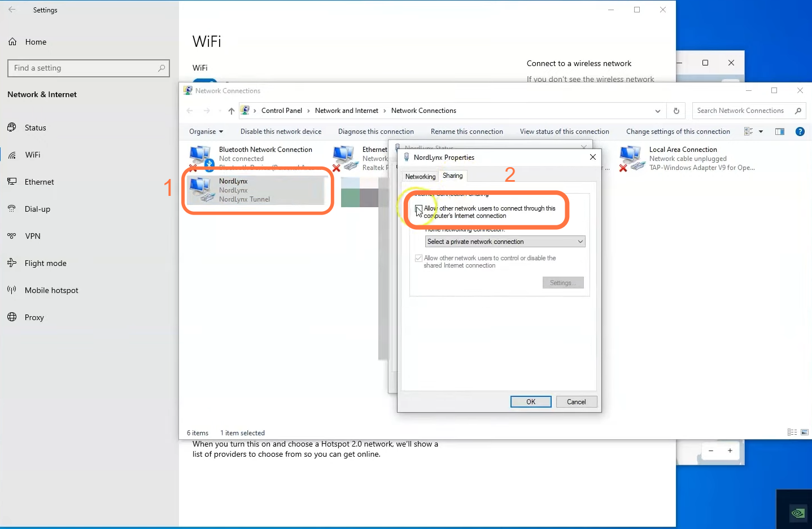
Task: Click Rename this connection
Action: tap(467, 132)
